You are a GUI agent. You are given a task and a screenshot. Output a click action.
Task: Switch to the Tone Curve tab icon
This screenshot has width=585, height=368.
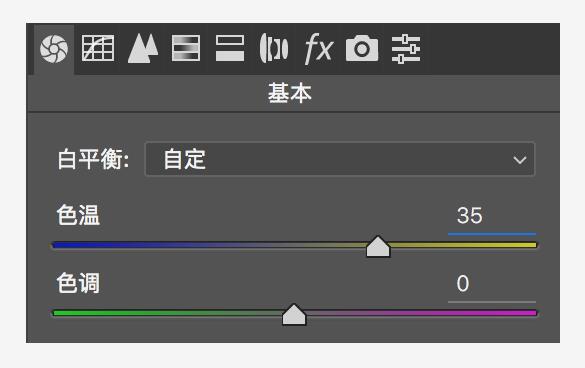(x=98, y=48)
